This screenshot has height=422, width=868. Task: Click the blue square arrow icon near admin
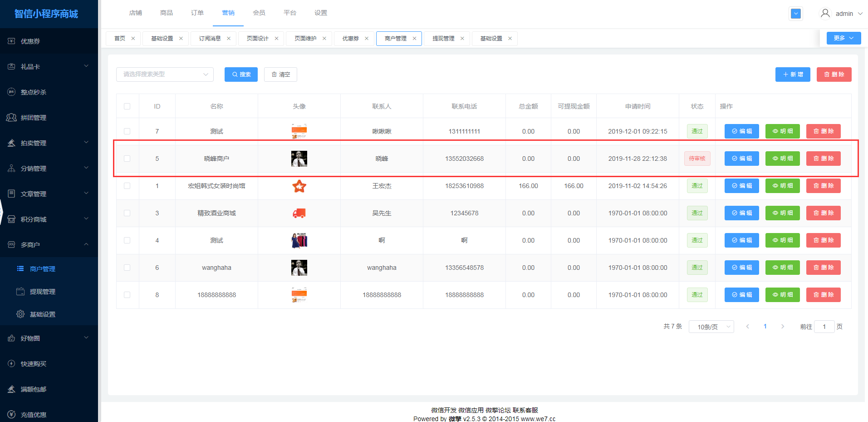click(x=795, y=14)
